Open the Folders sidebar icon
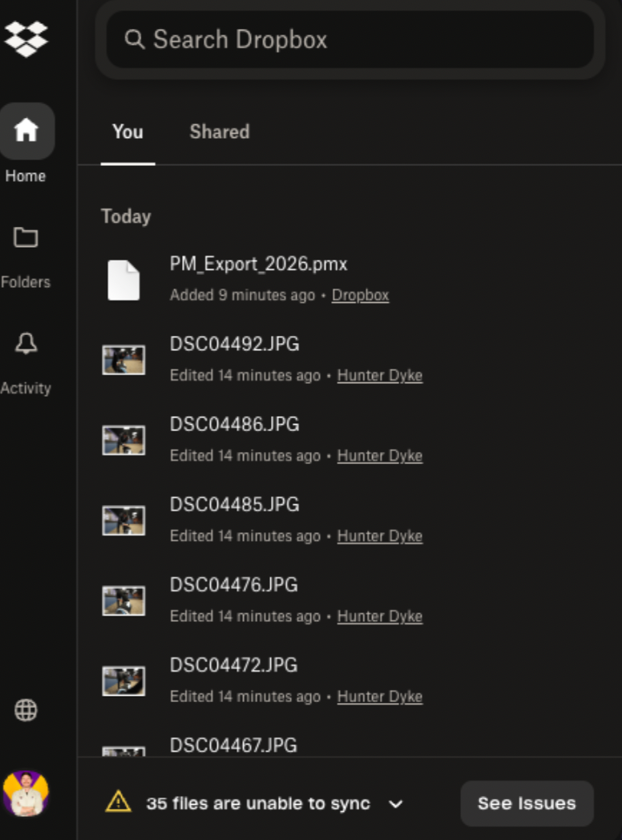This screenshot has height=840, width=622. [x=26, y=237]
